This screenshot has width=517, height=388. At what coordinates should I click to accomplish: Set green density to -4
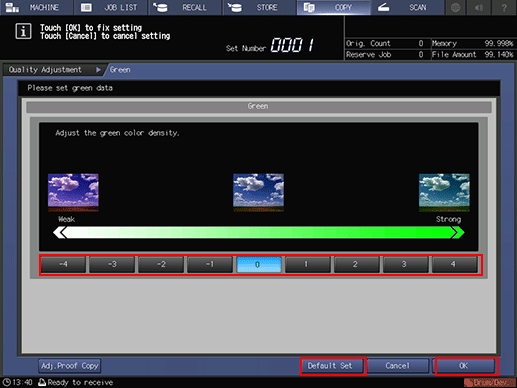[x=63, y=265]
